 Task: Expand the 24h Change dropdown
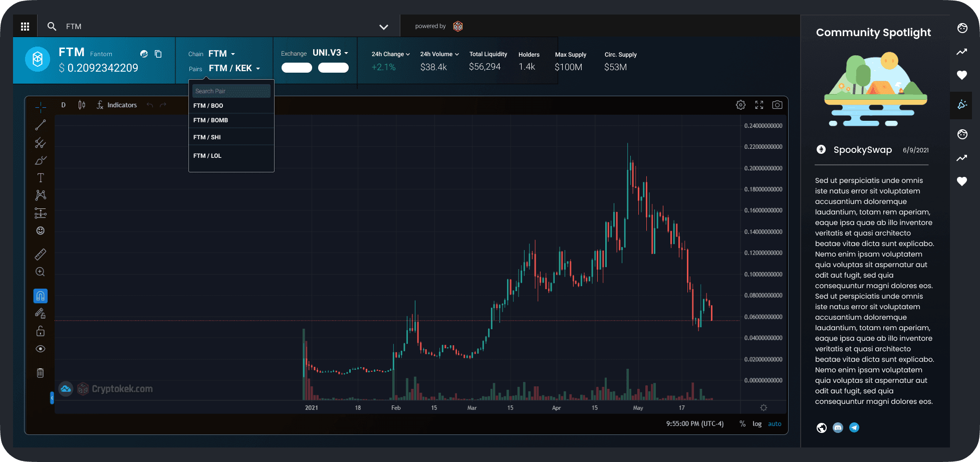click(x=391, y=54)
